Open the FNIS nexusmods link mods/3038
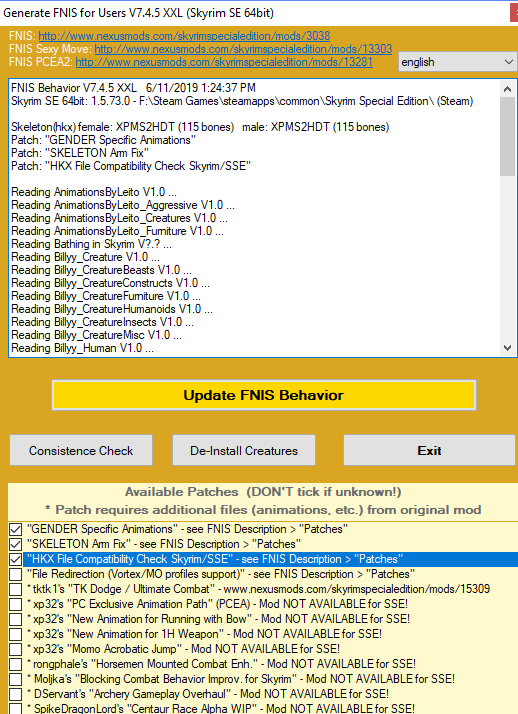The width and height of the screenshot is (518, 714). (x=184, y=36)
